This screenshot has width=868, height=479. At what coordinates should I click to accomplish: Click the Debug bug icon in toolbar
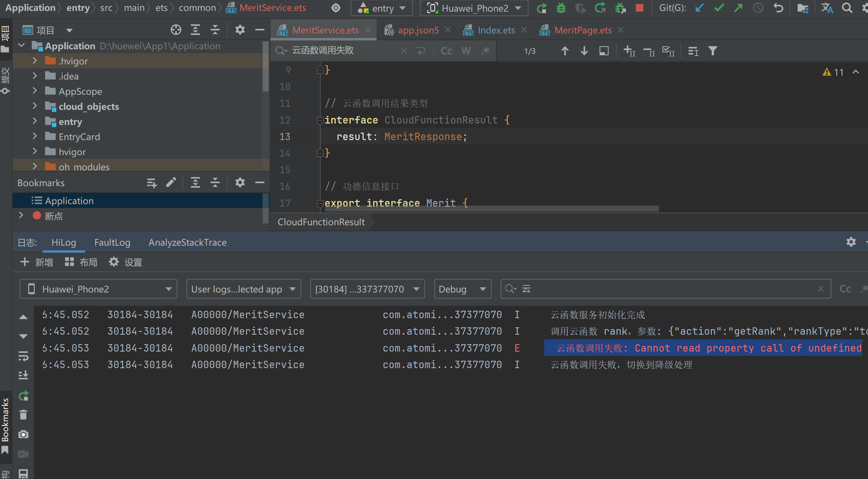pos(561,8)
